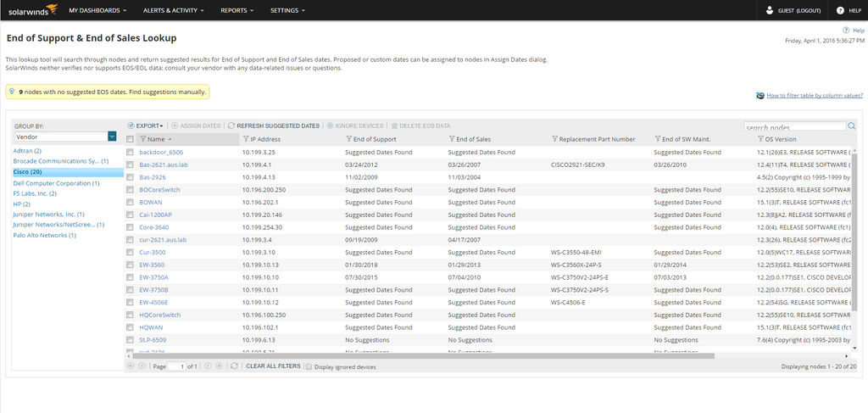This screenshot has width=868, height=413.
Task: Select Palo Alto Networks group
Action: [44, 235]
